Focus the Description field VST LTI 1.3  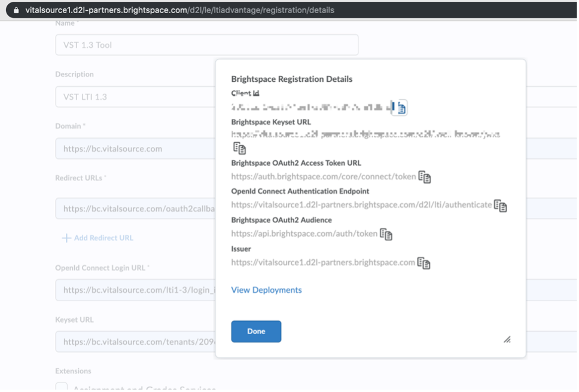click(136, 97)
